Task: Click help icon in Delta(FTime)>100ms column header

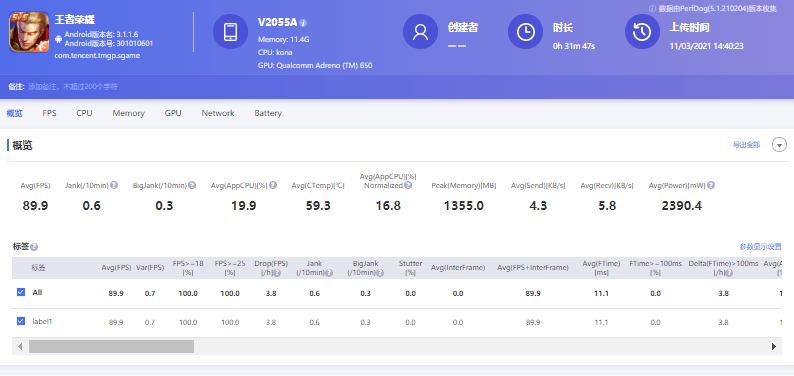Action: pos(728,273)
